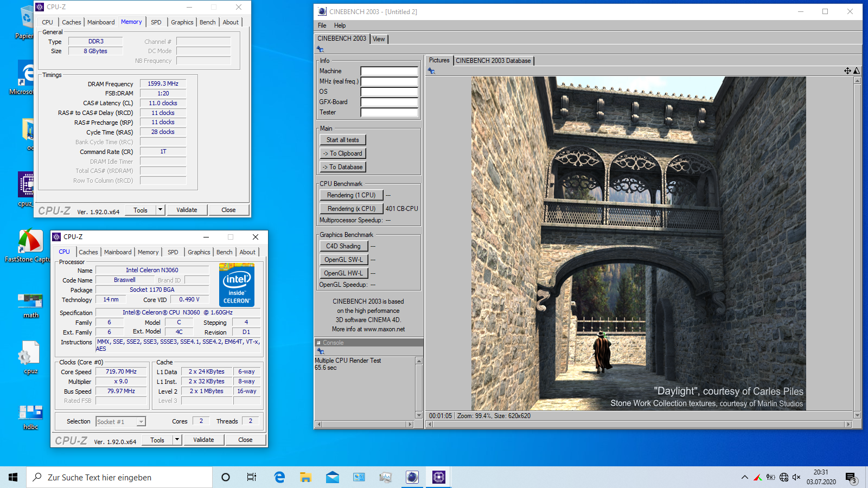The width and height of the screenshot is (868, 488).
Task: Open the FastStone Capture desktop shortcut
Action: [x=30, y=247]
